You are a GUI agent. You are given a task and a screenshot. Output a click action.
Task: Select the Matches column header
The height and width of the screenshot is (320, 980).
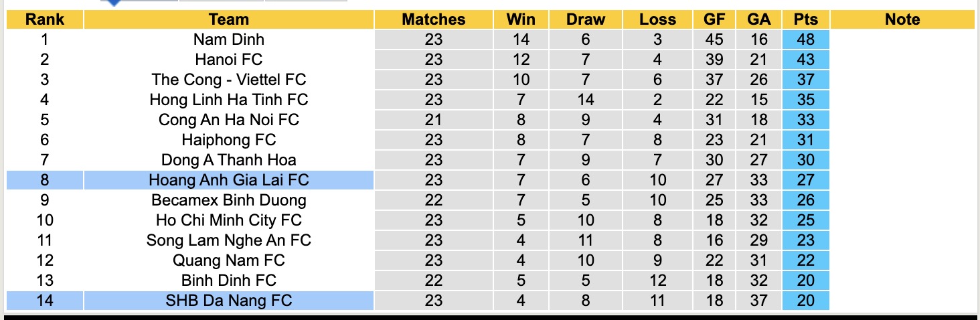point(433,19)
